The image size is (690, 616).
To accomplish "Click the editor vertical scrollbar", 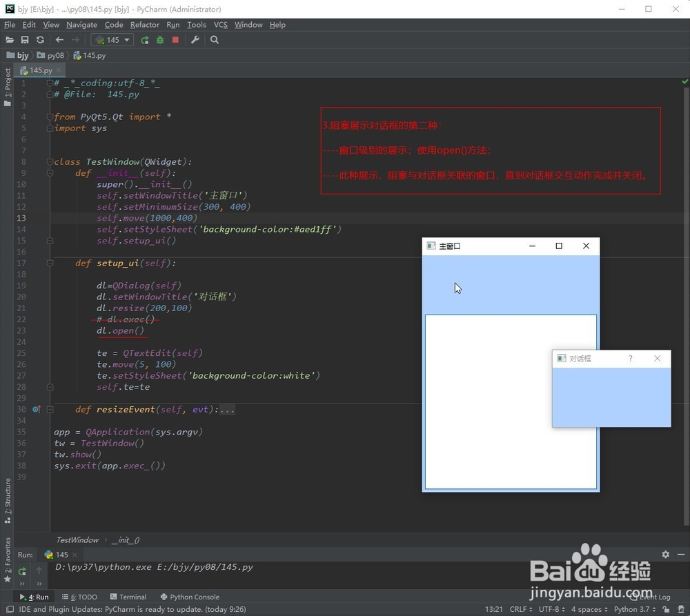I will [686, 306].
